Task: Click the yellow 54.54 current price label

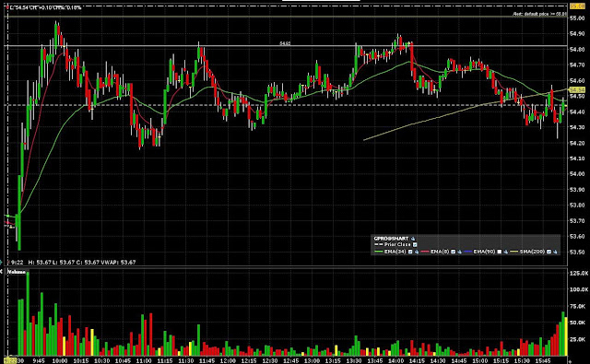Action: [577, 90]
